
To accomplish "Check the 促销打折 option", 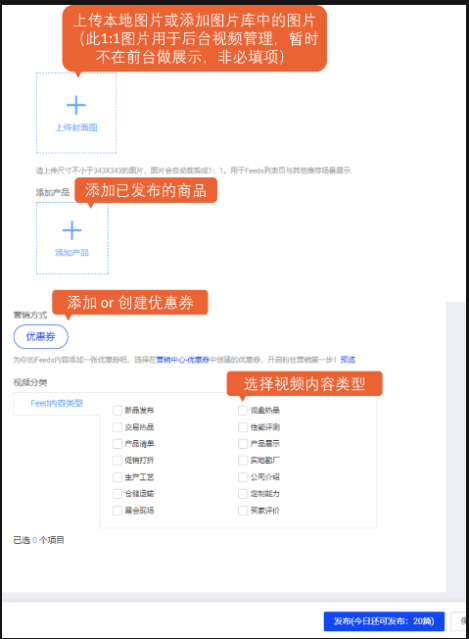I will (x=117, y=461).
